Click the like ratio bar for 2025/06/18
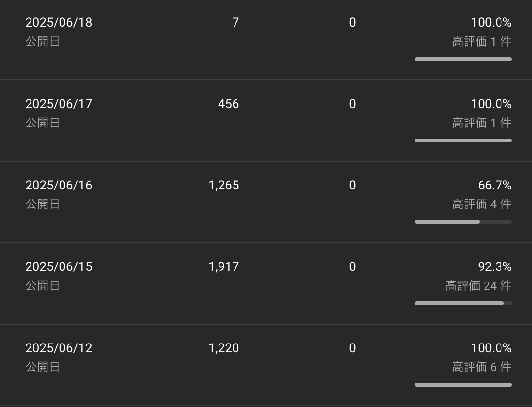 pos(463,59)
